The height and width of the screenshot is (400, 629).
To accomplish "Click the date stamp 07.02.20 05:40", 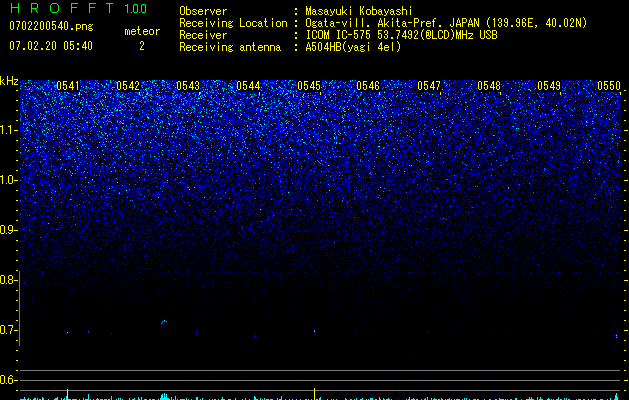I will [51, 46].
